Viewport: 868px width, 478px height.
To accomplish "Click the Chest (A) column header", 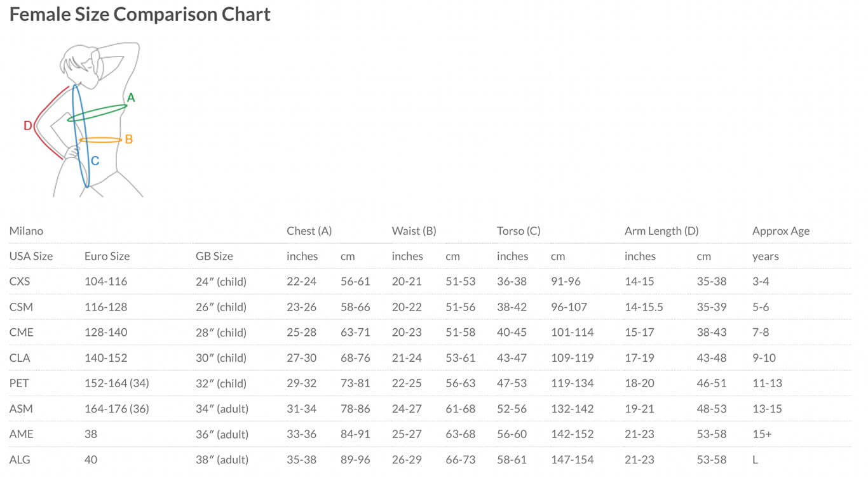I will [x=309, y=231].
